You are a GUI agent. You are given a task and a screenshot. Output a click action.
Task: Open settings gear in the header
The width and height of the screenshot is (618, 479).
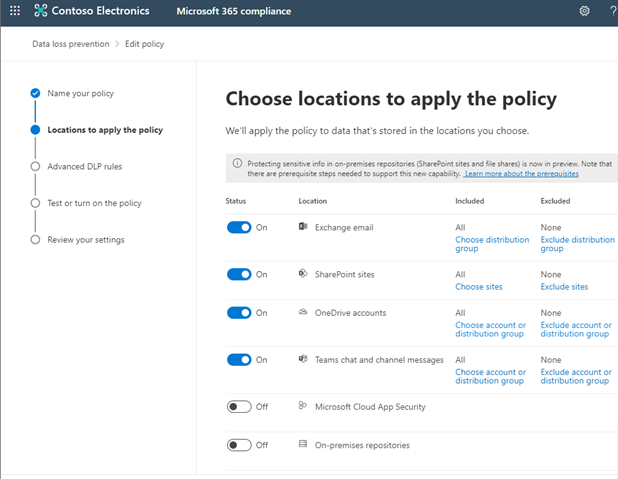[584, 11]
